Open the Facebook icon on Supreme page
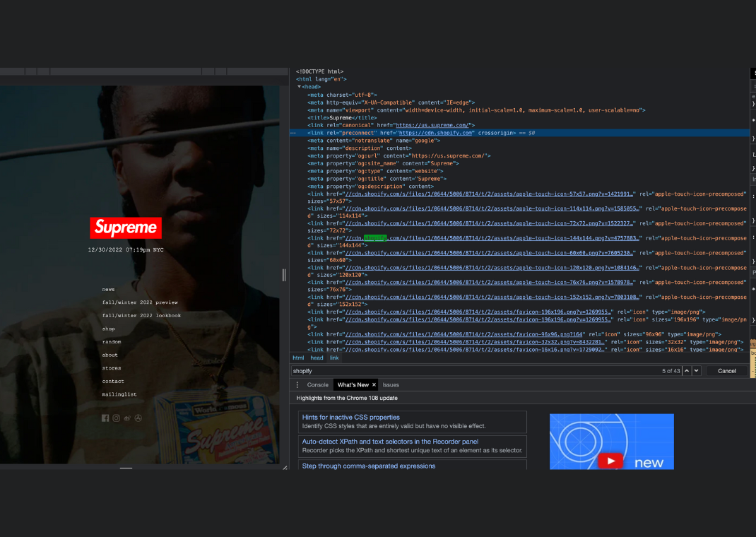Viewport: 756px width, 537px height. tap(105, 418)
